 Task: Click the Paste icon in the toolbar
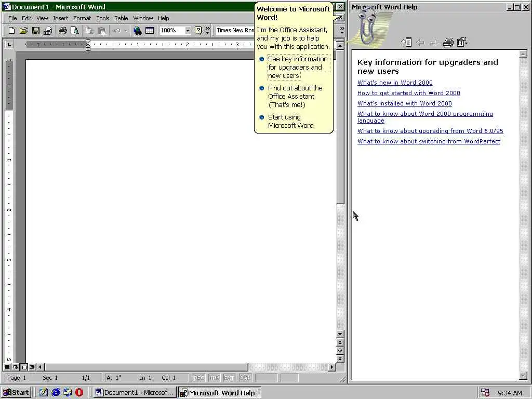point(102,31)
